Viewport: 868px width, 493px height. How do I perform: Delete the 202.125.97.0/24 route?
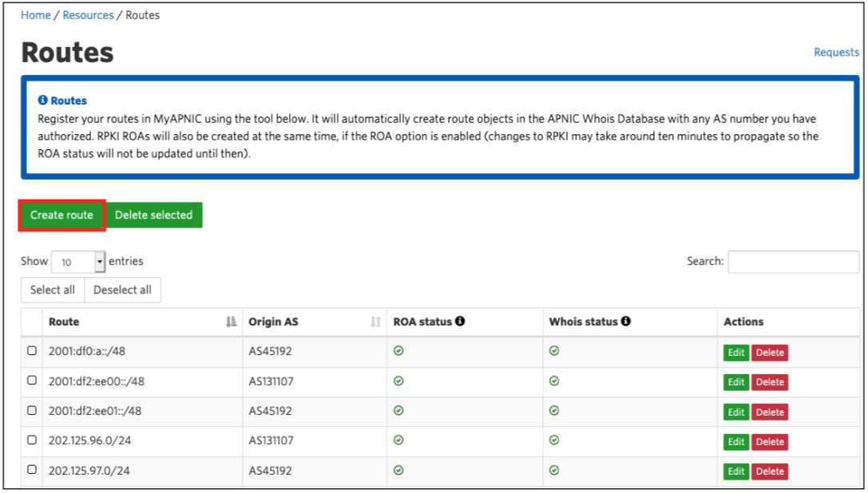pos(770,471)
